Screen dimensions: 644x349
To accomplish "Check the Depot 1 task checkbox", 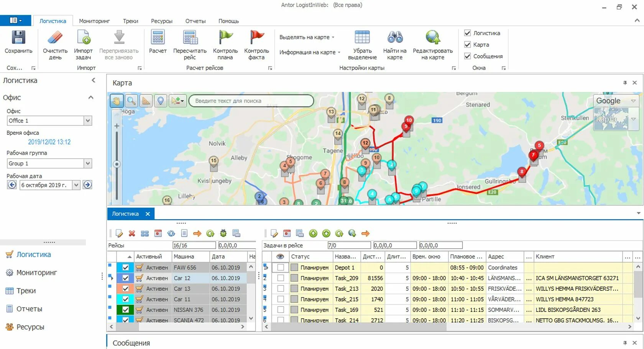I will pos(281,267).
